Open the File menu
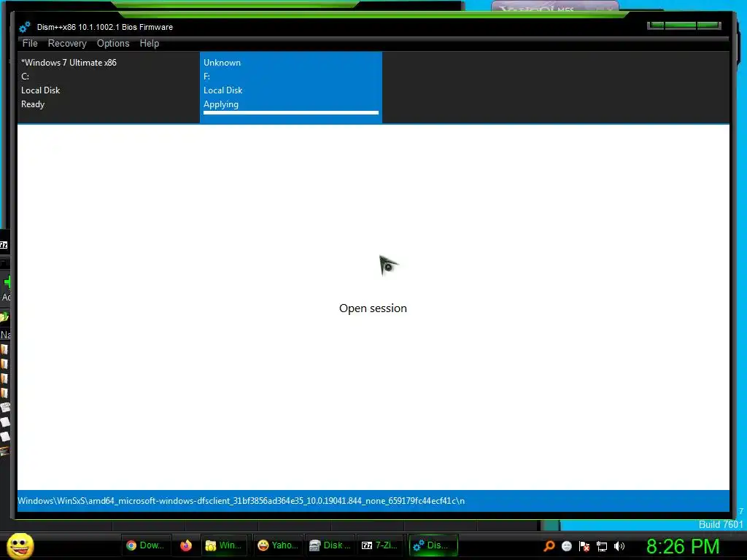Viewport: 747px width, 560px height. click(29, 43)
